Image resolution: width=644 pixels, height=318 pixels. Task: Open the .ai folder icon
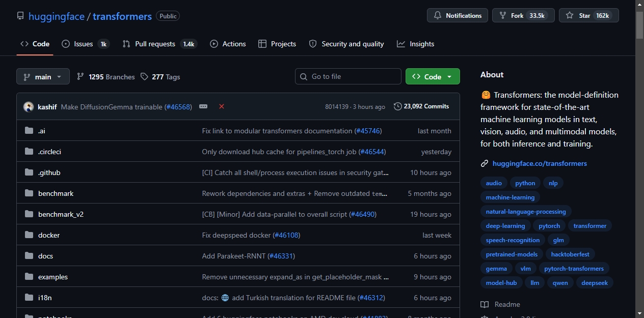tap(29, 131)
